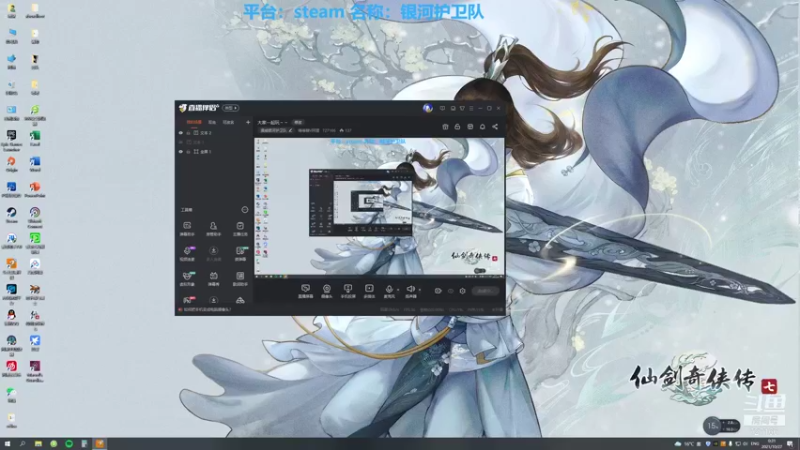The height and width of the screenshot is (450, 800).
Task: Open the phone screen casting option
Action: 348,291
